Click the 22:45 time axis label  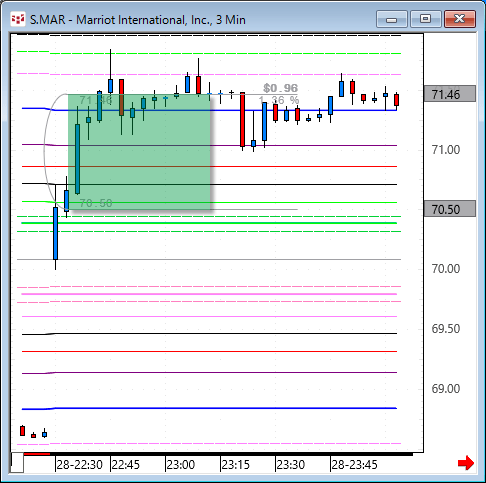coord(126,464)
